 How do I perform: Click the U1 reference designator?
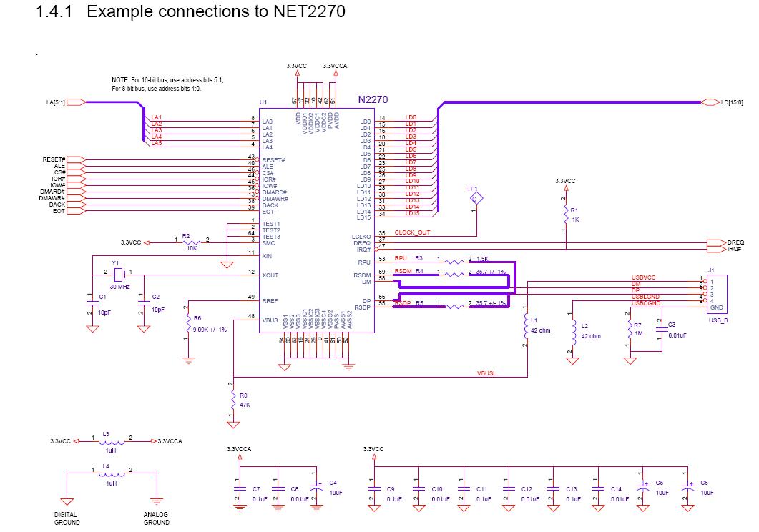click(x=263, y=102)
